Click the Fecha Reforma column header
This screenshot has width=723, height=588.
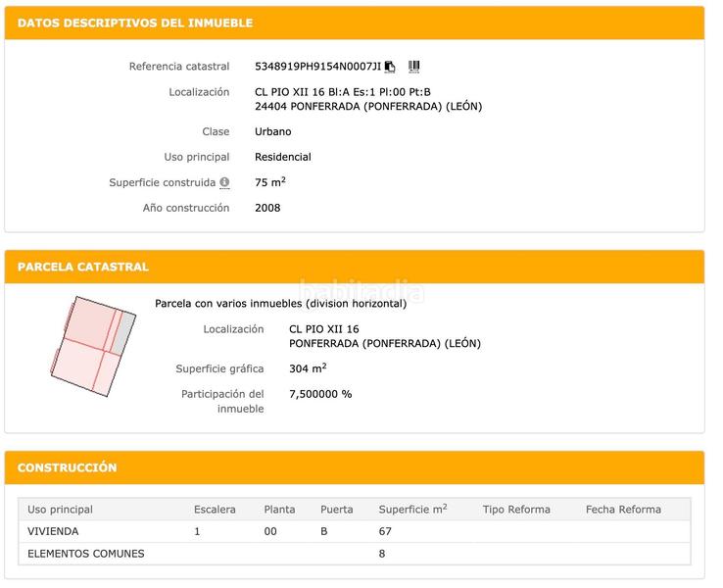623,510
